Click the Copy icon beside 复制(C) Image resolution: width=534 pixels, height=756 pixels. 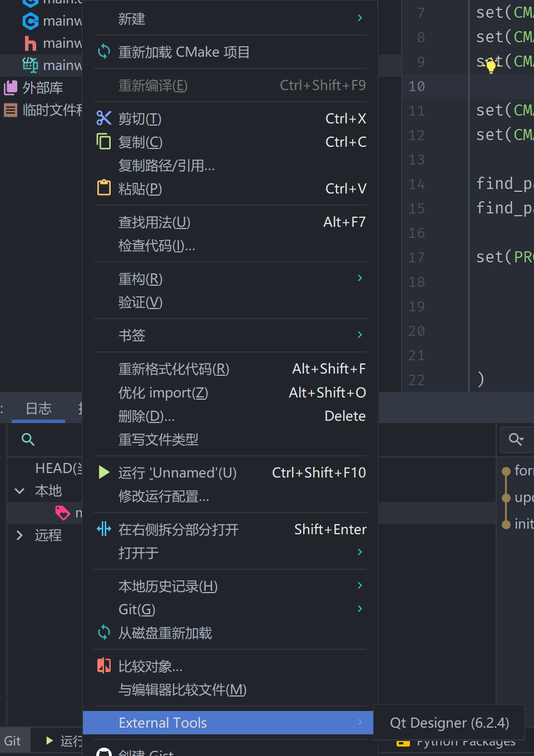click(103, 142)
